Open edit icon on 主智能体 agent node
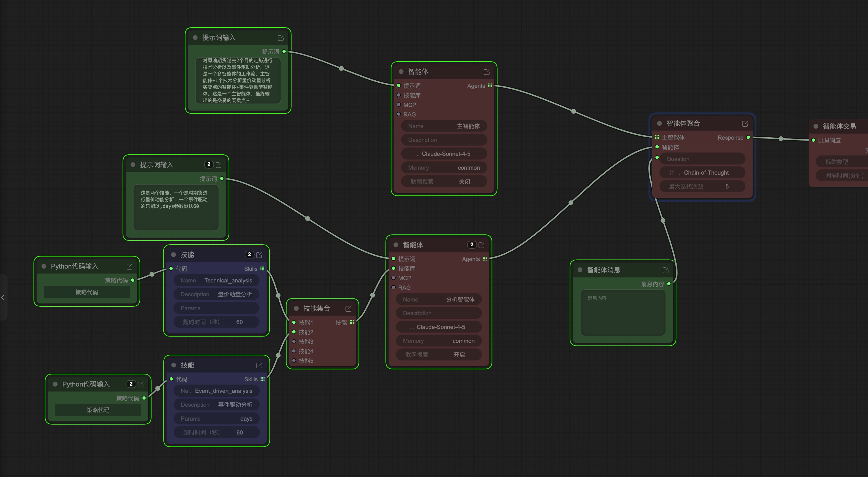The height and width of the screenshot is (477, 868). [486, 72]
